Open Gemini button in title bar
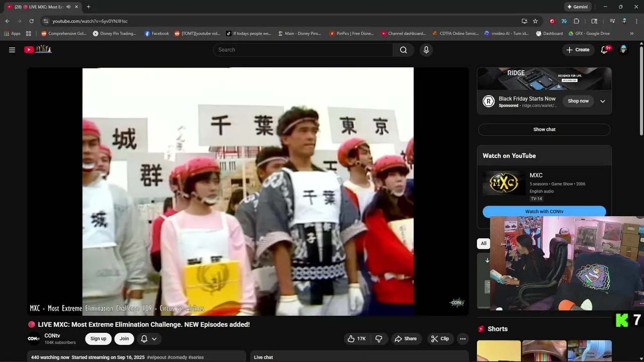The height and width of the screenshot is (362, 644). point(577,7)
